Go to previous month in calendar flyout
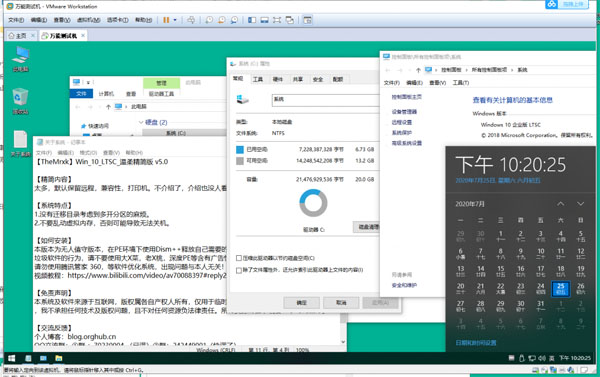Viewport: 600px width, 377px height. (x=560, y=204)
